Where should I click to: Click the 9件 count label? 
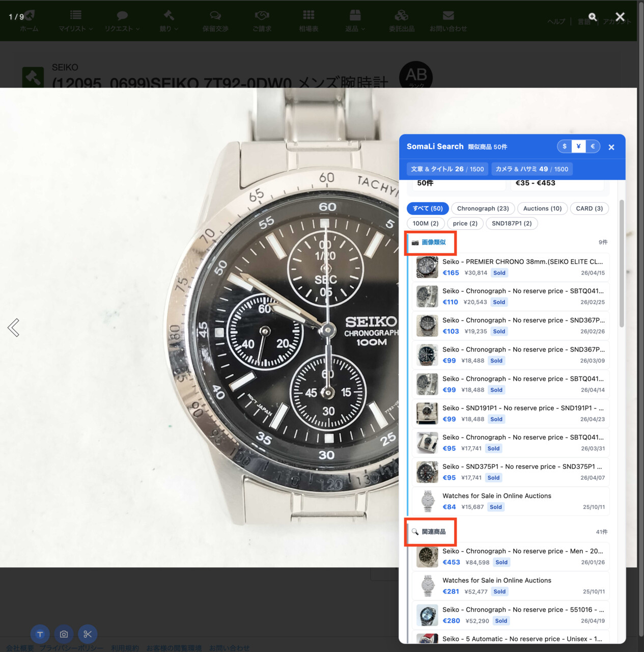pos(603,242)
